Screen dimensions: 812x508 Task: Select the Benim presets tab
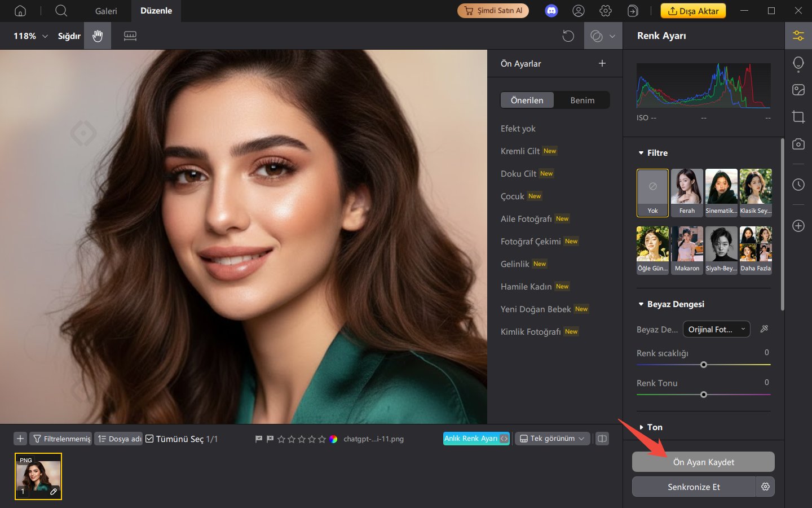click(582, 100)
